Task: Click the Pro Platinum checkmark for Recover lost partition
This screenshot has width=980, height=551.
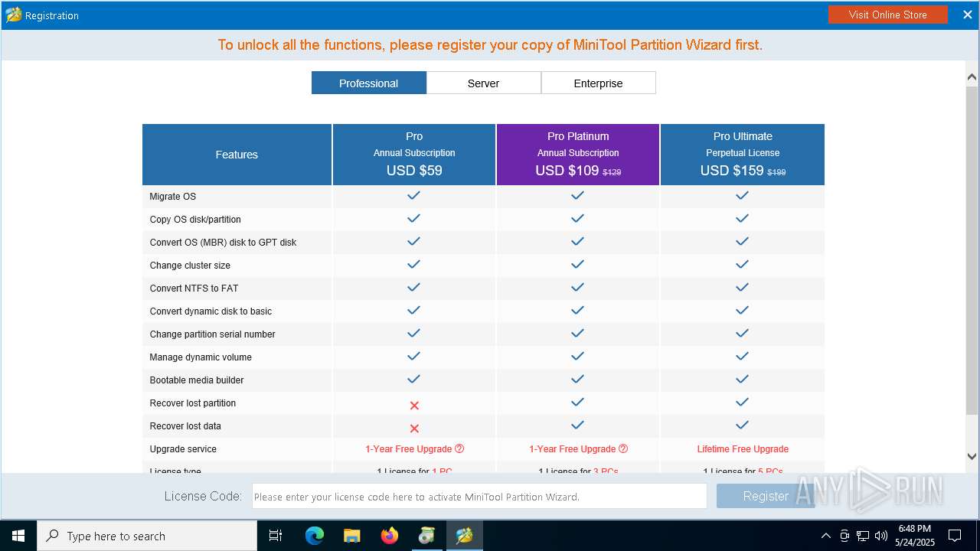Action: [x=577, y=402]
